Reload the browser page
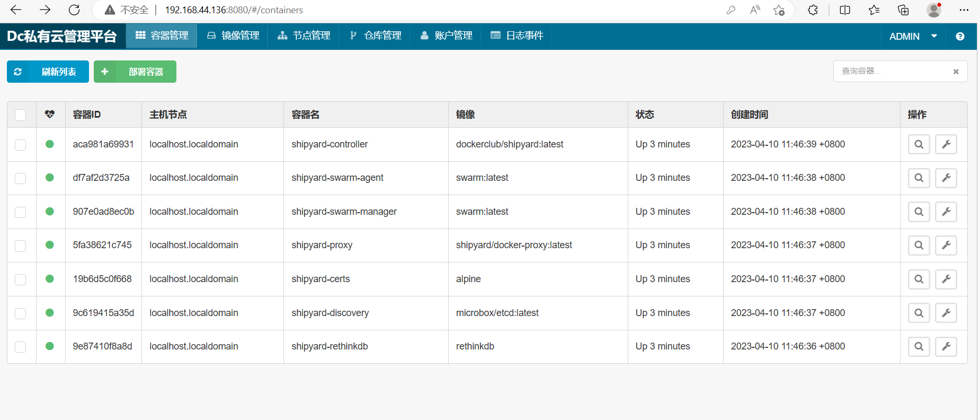 [74, 10]
